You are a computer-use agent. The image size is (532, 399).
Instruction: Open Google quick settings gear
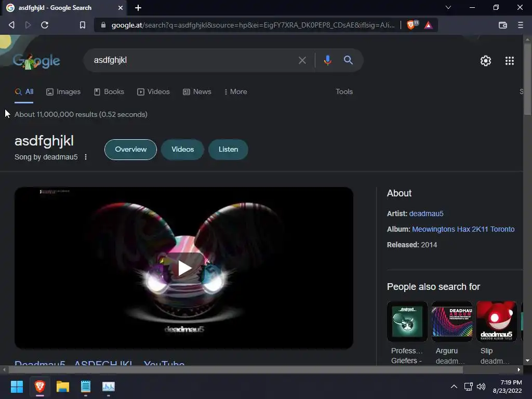point(486,61)
